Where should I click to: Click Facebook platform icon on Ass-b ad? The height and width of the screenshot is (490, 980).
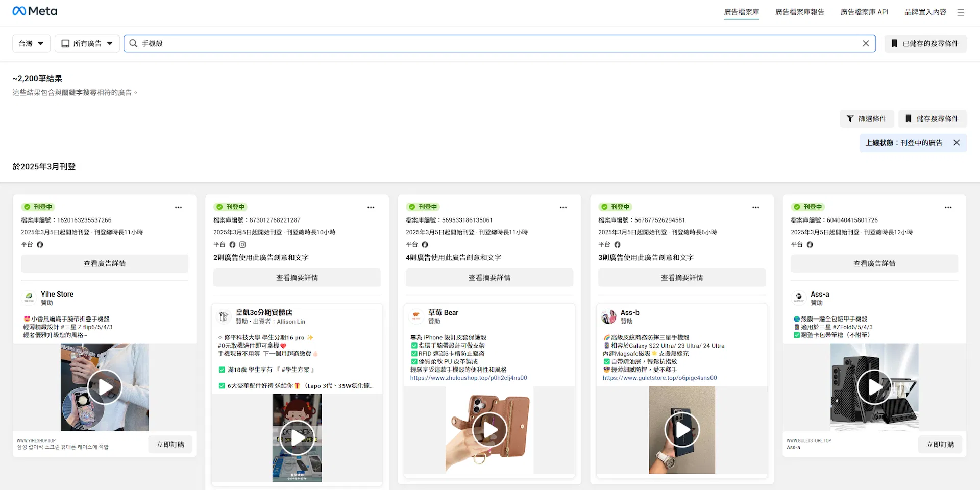point(617,244)
